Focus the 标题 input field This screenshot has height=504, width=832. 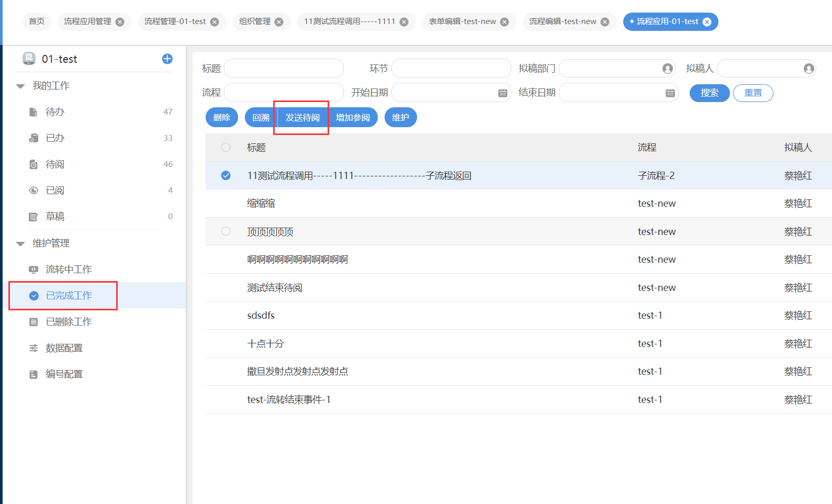pos(284,69)
